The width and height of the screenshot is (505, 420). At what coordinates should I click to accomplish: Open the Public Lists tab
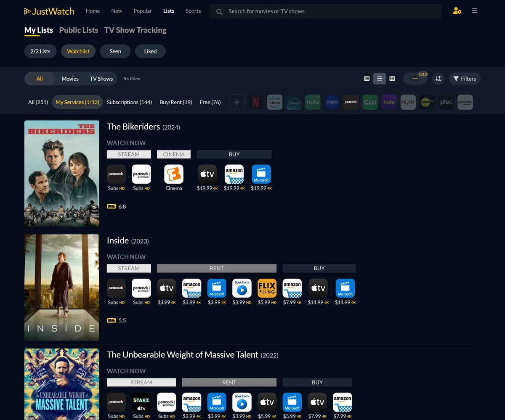[79, 30]
